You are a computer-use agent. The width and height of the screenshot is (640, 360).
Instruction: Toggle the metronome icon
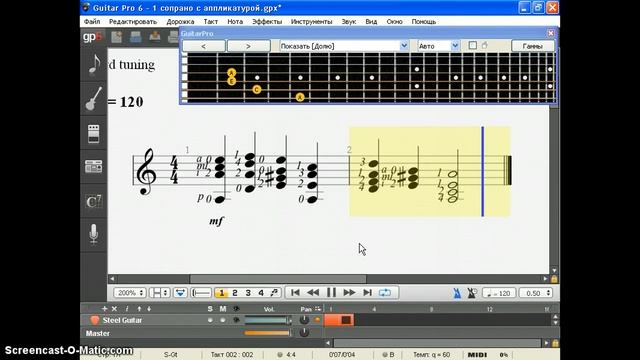457,293
